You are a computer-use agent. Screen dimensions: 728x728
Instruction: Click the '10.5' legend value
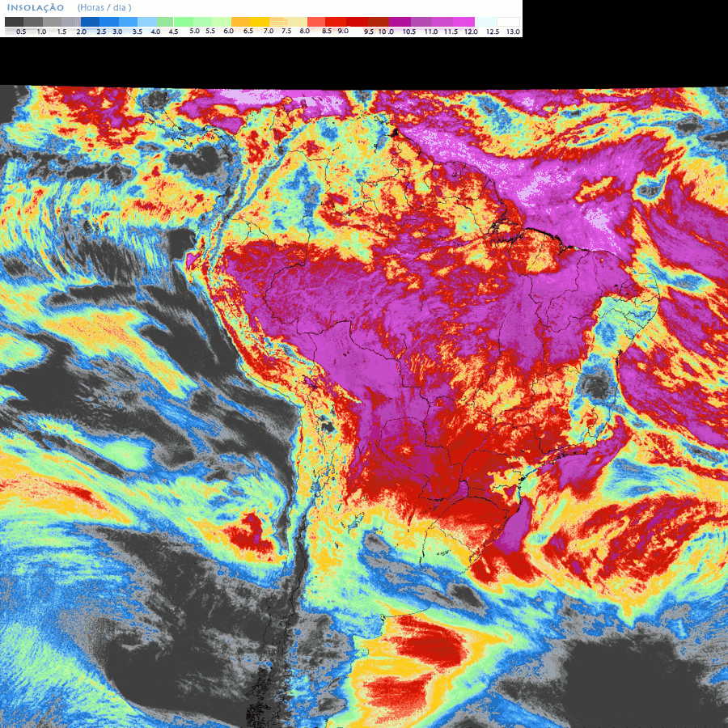pos(409,32)
